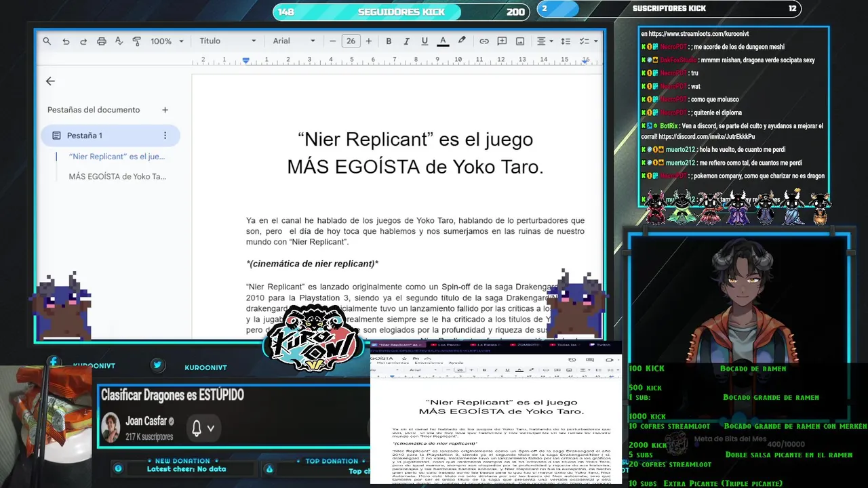Image resolution: width=868 pixels, height=488 pixels.
Task: Click the Joan Casfar channel avatar
Action: click(111, 428)
